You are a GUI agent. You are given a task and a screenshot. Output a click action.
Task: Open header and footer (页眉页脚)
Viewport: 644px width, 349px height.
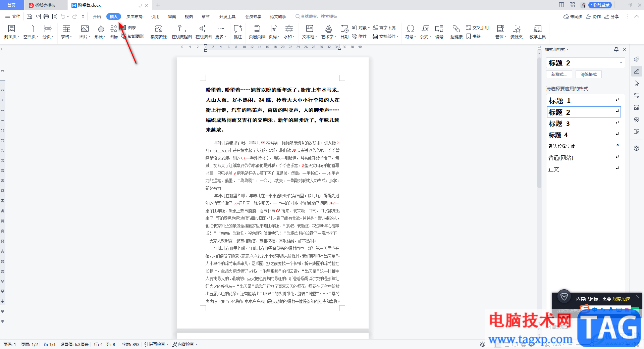257,32
